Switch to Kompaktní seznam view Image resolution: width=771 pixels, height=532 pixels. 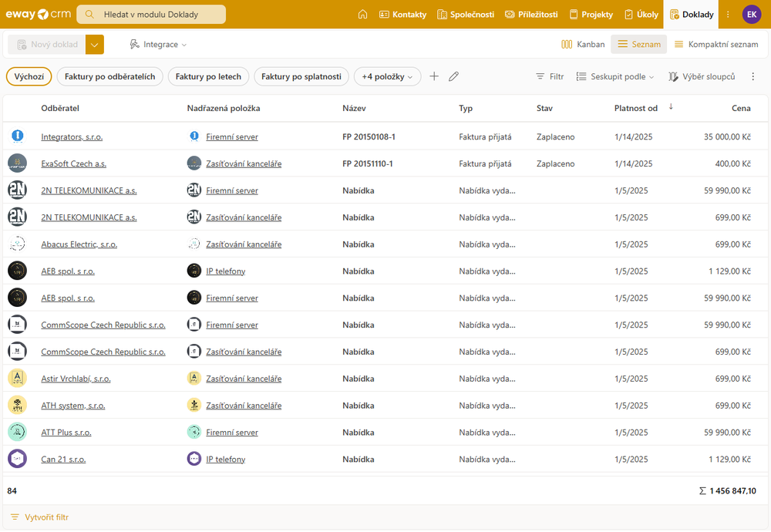point(716,45)
